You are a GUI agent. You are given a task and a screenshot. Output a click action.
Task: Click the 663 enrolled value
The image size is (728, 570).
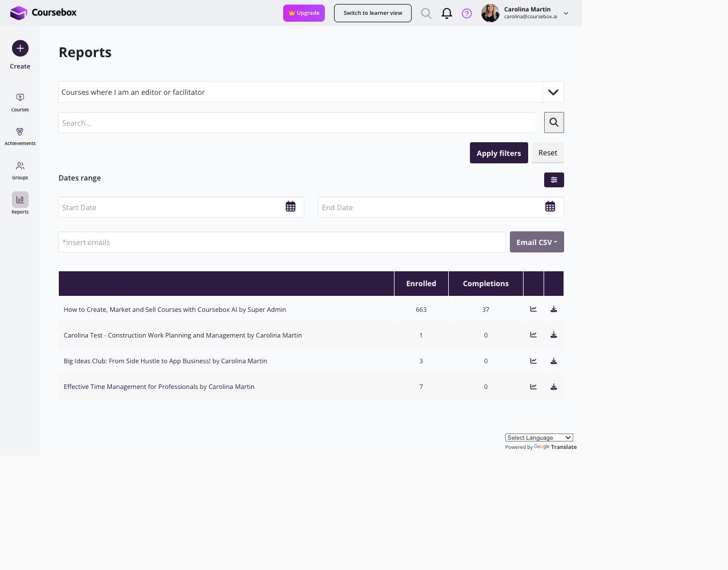tap(421, 310)
